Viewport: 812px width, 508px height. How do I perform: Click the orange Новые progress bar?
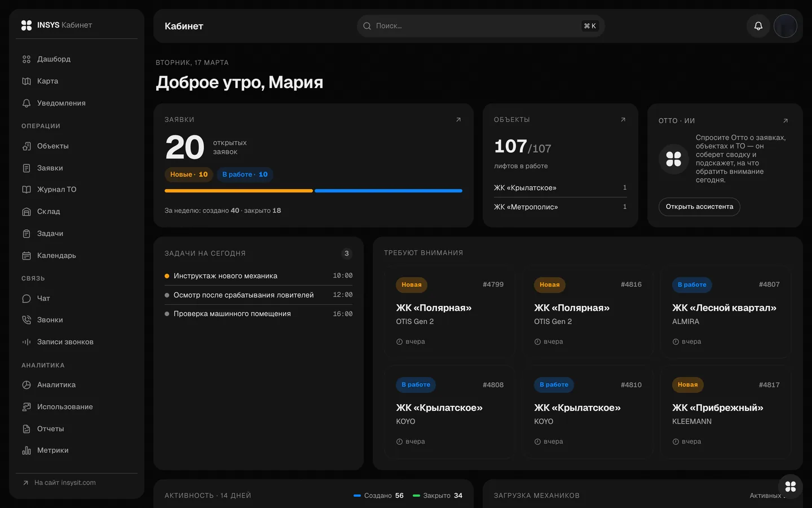tap(239, 191)
